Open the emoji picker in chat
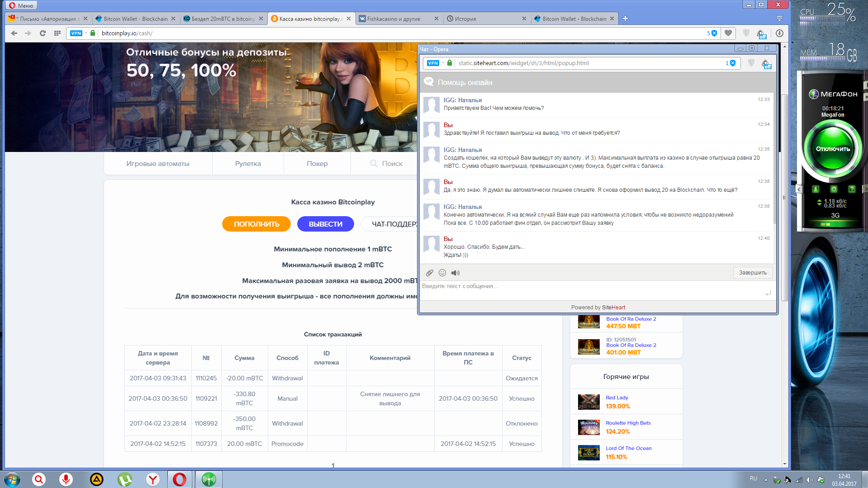The image size is (868, 488). [x=442, y=273]
